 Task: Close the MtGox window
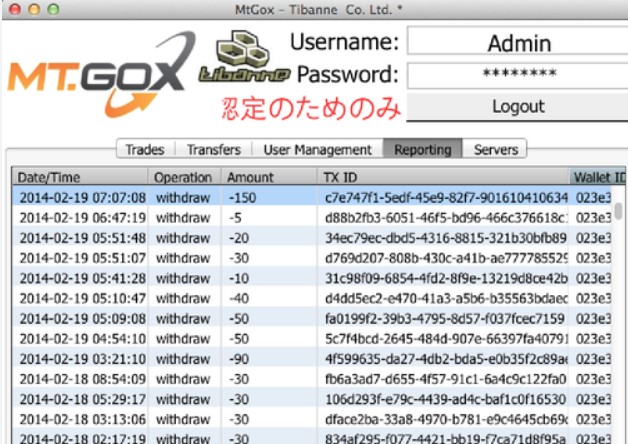tap(15, 9)
